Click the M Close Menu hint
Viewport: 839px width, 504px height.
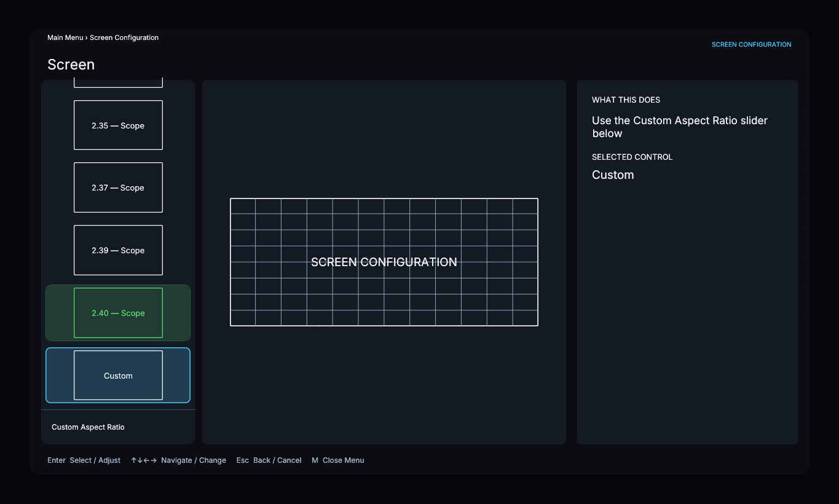(337, 460)
